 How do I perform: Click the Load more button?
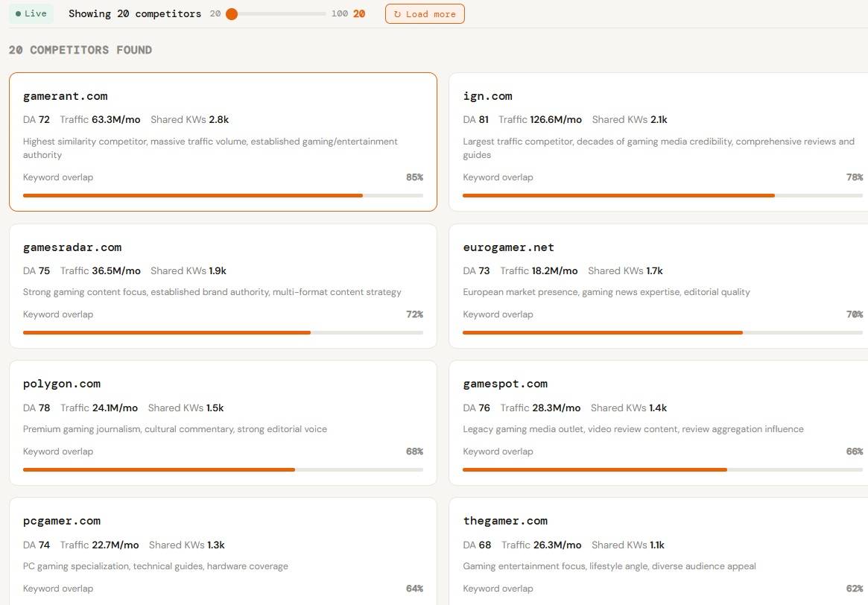[425, 13]
